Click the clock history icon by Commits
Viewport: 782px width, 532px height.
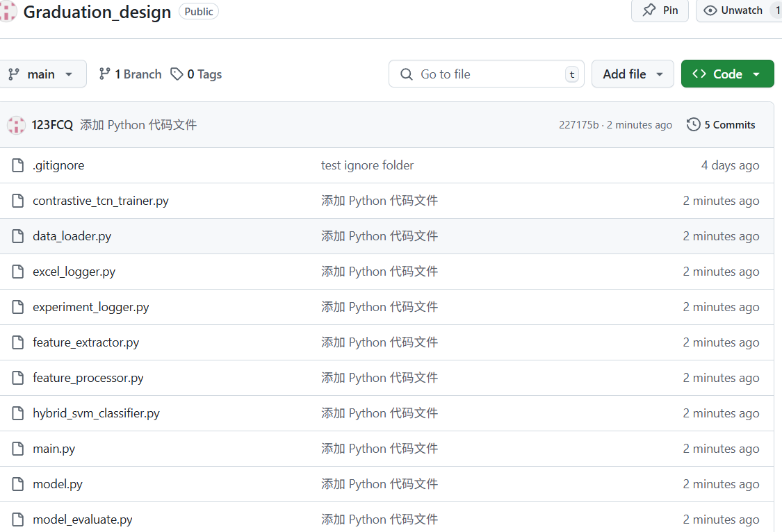coord(693,124)
